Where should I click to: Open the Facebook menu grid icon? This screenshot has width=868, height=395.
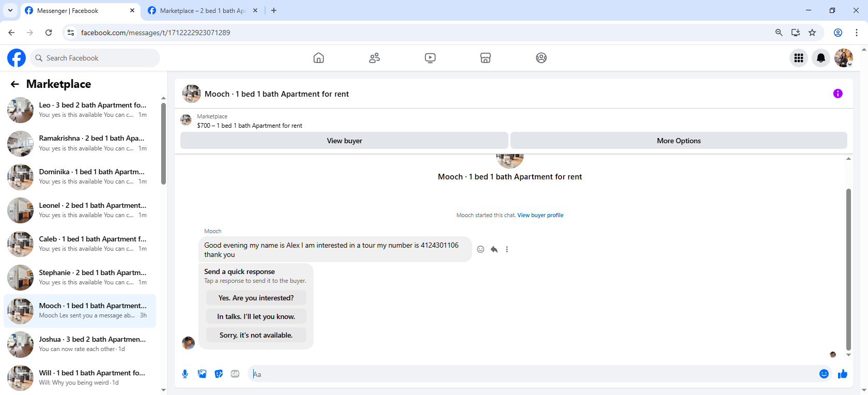click(799, 58)
